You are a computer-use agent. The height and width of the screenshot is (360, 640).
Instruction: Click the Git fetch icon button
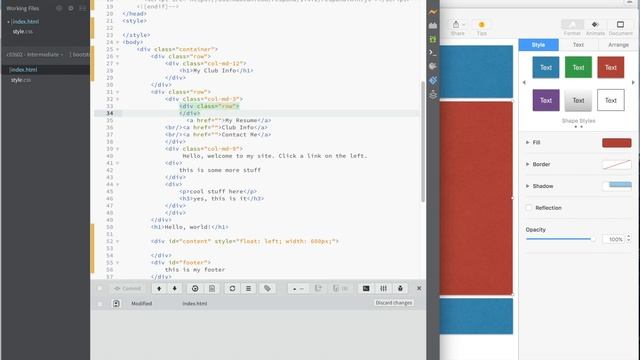coord(318,289)
